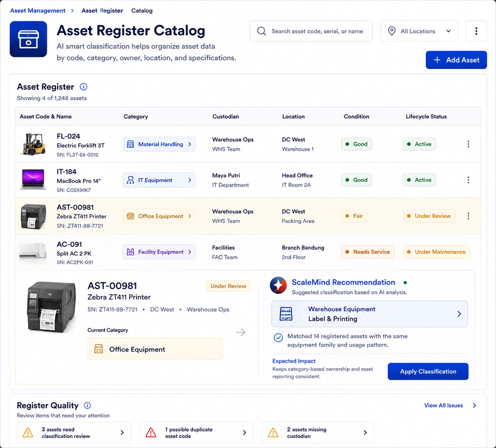
Task: Open 1 possible duplicate asset code card
Action: [196, 432]
